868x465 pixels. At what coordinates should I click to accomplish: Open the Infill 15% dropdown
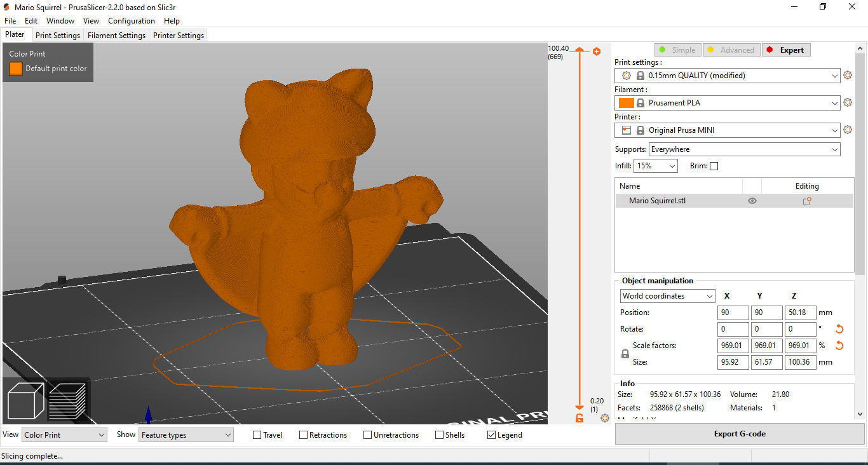[x=656, y=166]
